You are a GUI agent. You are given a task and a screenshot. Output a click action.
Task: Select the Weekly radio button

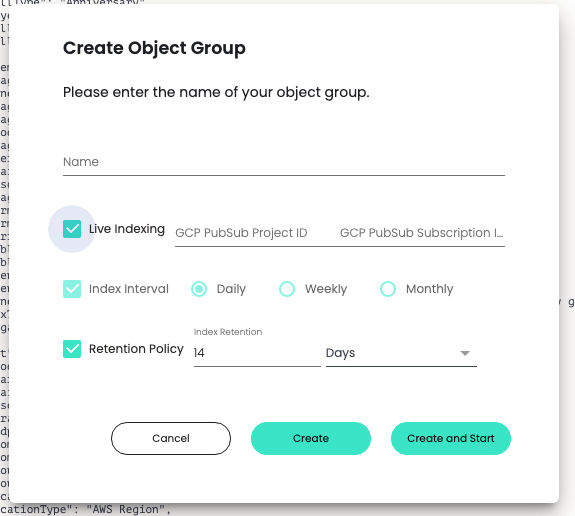[287, 289]
